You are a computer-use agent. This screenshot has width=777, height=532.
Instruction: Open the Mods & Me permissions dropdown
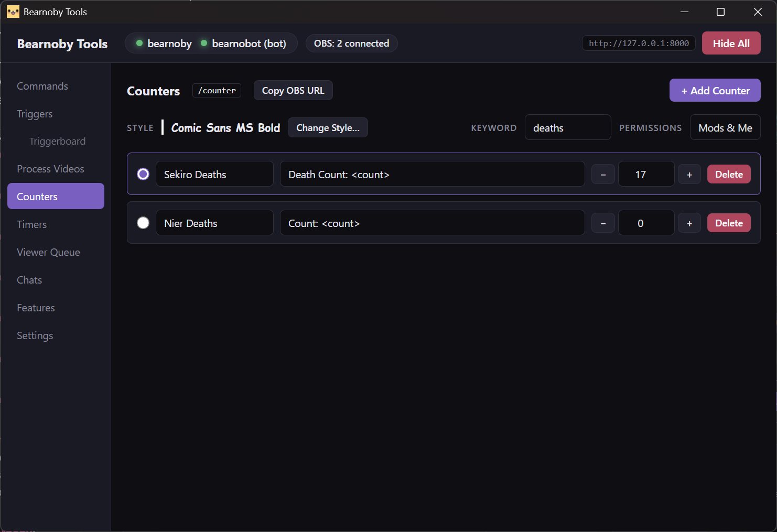pyautogui.click(x=725, y=127)
